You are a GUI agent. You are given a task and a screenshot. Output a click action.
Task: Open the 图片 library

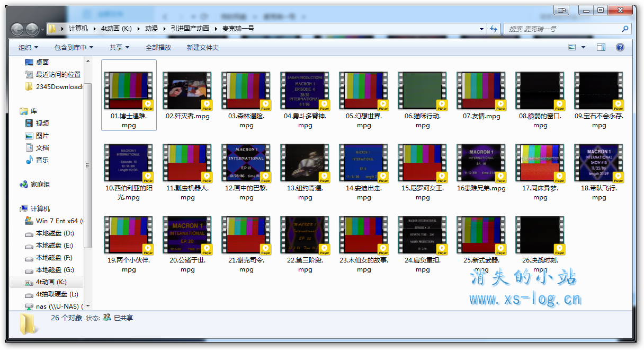pos(37,136)
